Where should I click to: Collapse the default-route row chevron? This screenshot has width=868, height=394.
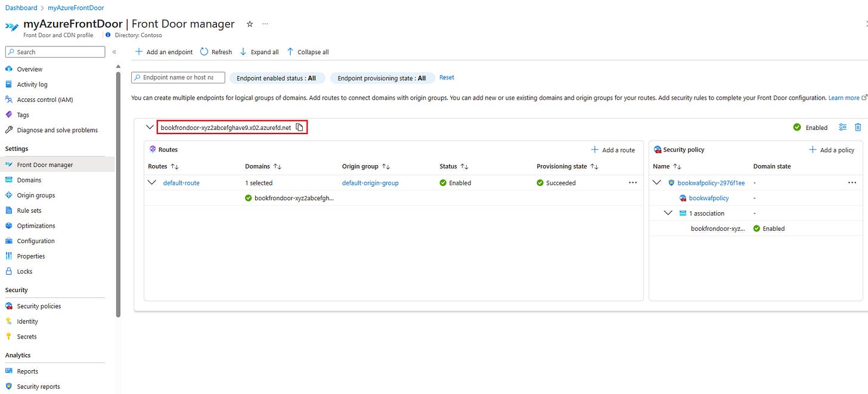pyautogui.click(x=152, y=182)
